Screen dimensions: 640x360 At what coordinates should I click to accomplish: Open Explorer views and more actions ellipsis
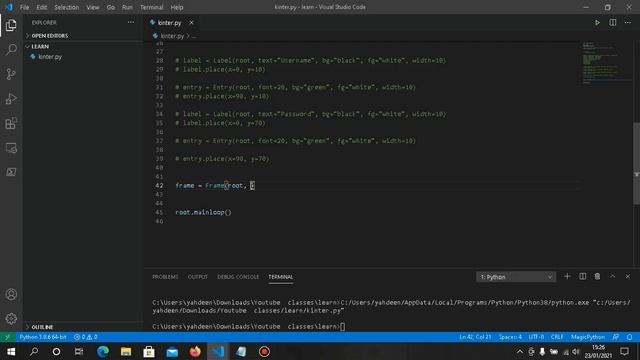pos(131,22)
